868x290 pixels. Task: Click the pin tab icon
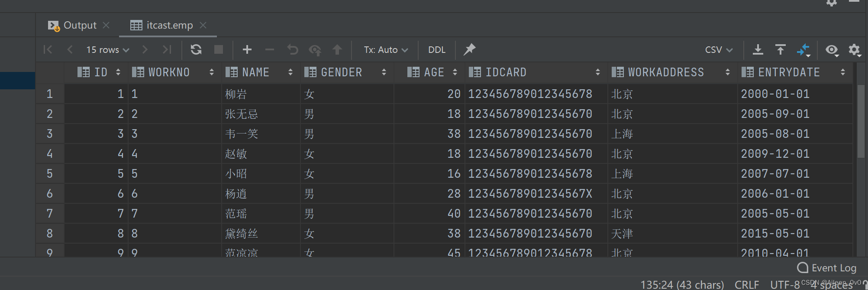(x=469, y=49)
